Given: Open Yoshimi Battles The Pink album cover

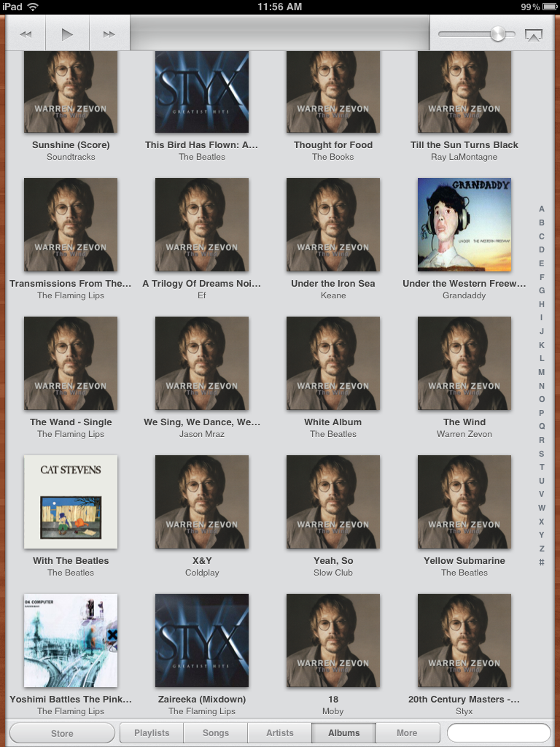Looking at the screenshot, I should tap(71, 640).
